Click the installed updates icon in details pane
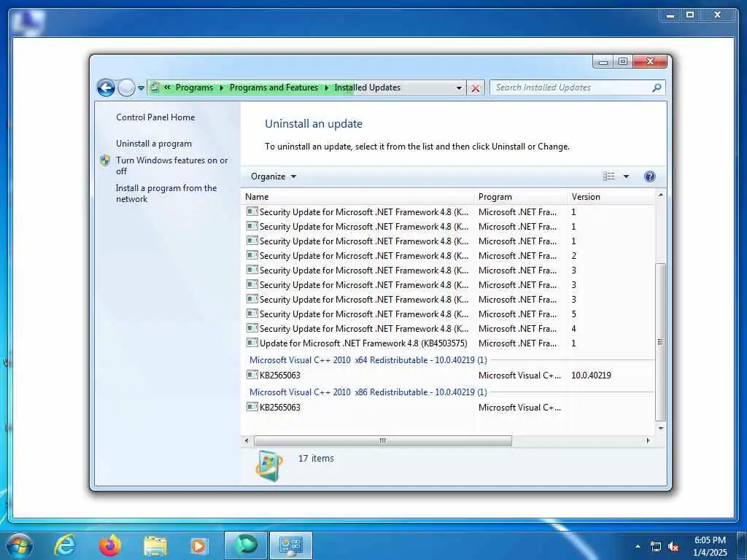 tap(269, 466)
